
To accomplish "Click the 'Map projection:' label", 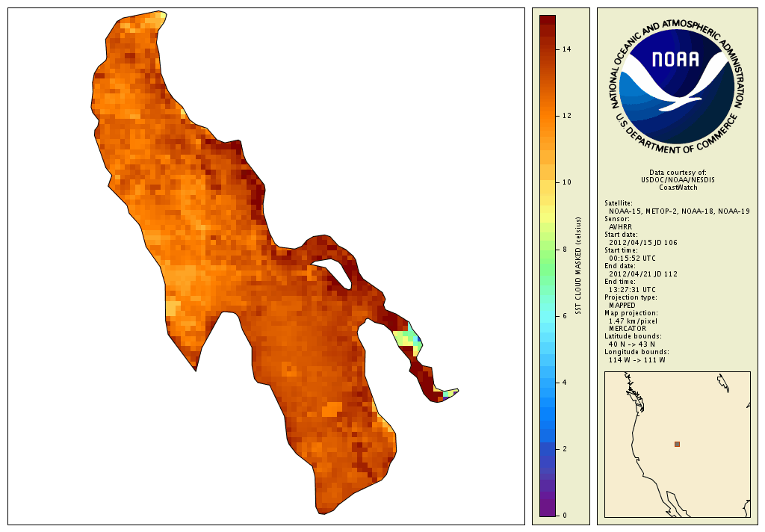I will point(631,313).
